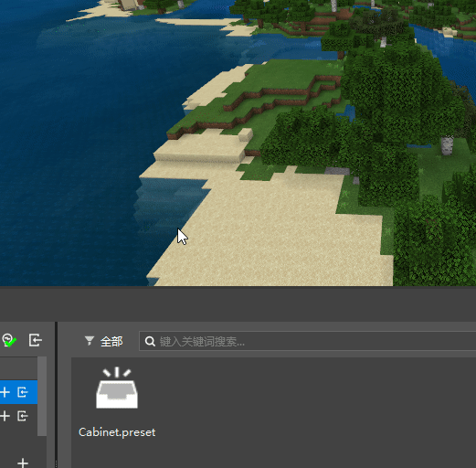The image size is (476, 468).
Task: Click the import icon beside the sync icon
Action: pos(35,340)
